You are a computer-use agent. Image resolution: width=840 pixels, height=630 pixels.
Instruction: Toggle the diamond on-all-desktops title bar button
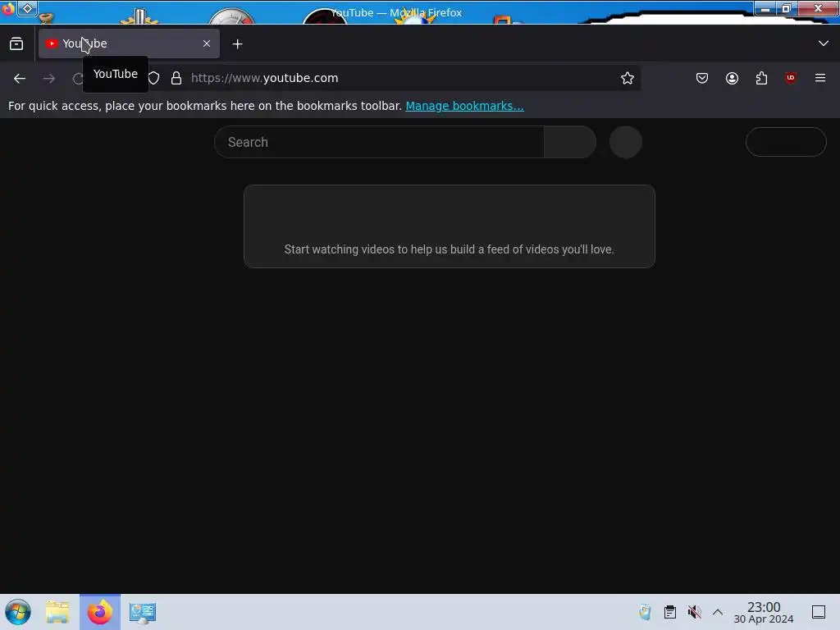pyautogui.click(x=27, y=8)
